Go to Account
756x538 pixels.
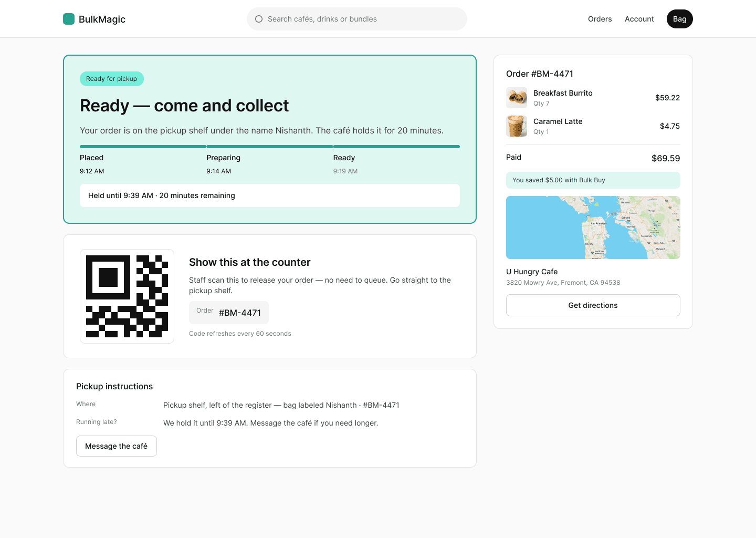click(x=639, y=19)
